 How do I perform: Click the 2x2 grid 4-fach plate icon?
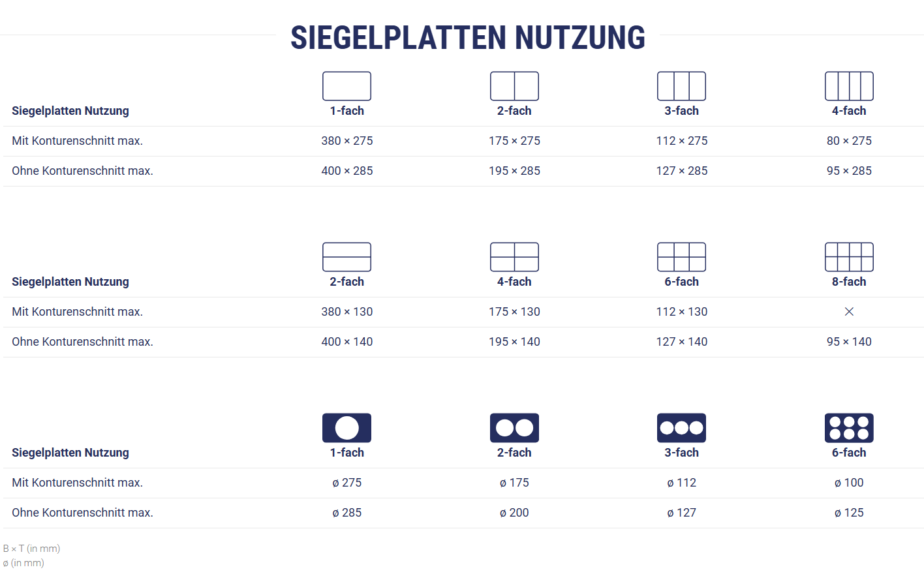pyautogui.click(x=514, y=257)
